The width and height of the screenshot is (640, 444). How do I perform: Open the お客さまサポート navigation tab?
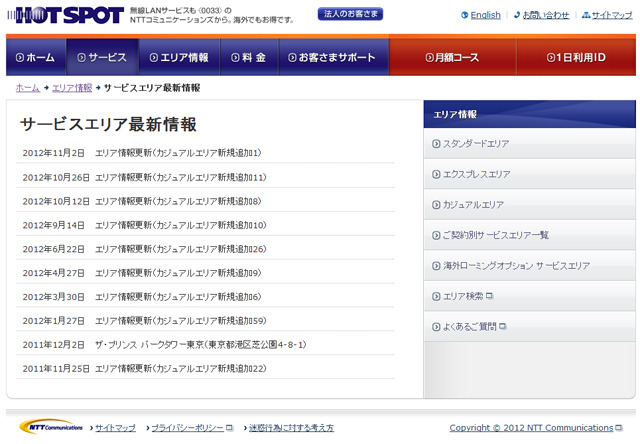pos(334,57)
